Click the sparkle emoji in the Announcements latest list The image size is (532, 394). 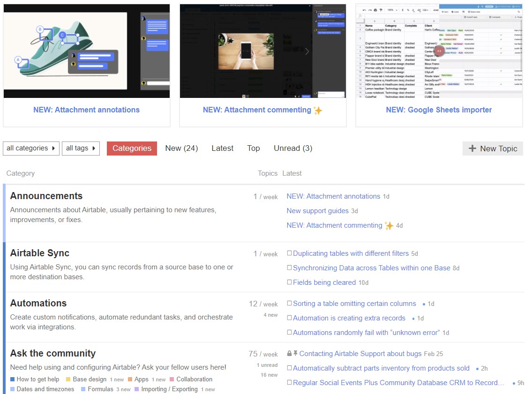coord(389,225)
